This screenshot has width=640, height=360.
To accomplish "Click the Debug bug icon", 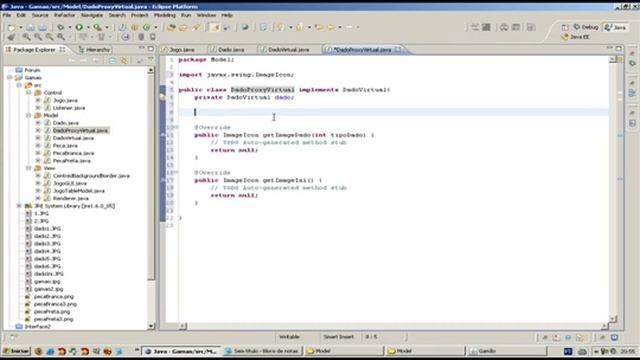I will tap(60, 27).
